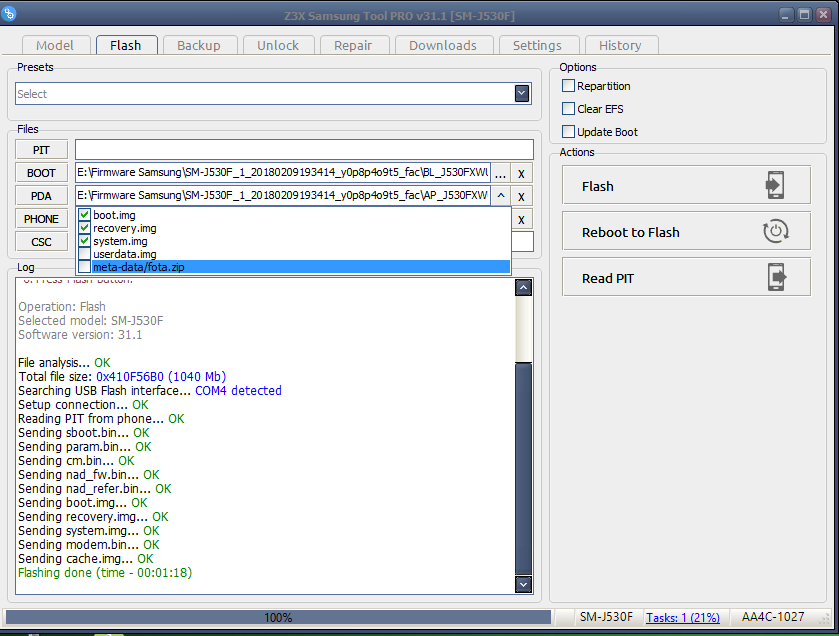This screenshot has width=839, height=636.
Task: Click the Flash phone icon in Actions
Action: point(775,185)
